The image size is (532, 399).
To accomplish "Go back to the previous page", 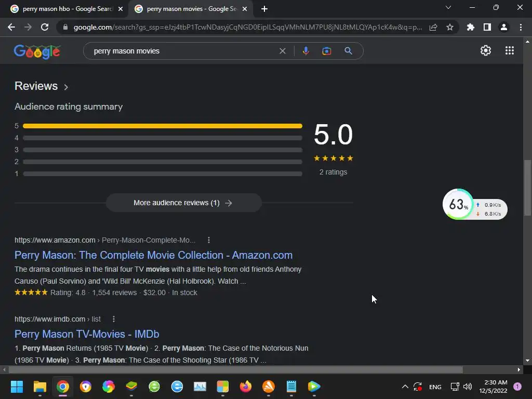I will pyautogui.click(x=11, y=27).
